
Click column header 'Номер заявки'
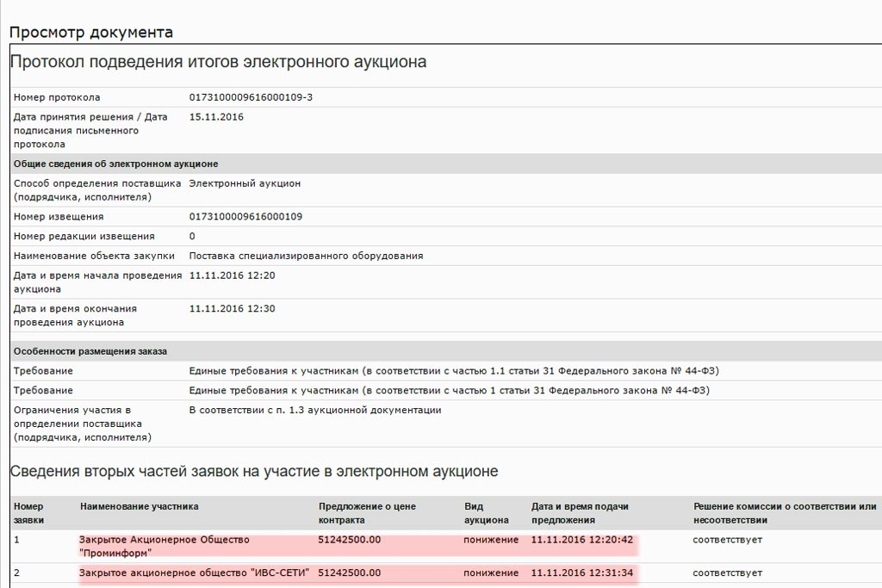pyautogui.click(x=28, y=513)
